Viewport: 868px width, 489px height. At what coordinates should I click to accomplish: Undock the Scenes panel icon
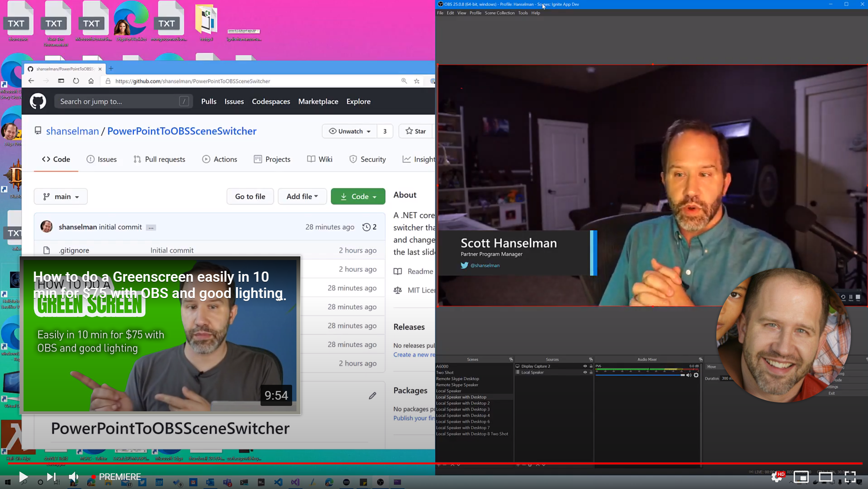(511, 359)
